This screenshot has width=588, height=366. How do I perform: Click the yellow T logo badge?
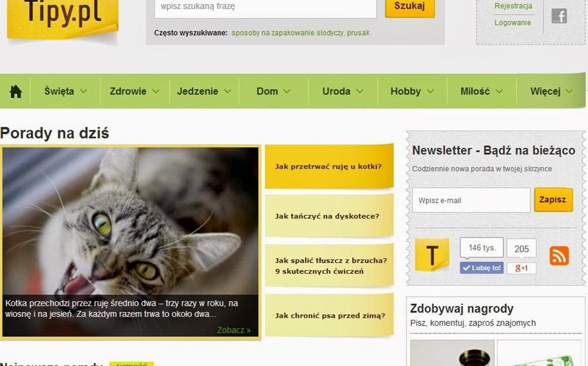(x=432, y=255)
